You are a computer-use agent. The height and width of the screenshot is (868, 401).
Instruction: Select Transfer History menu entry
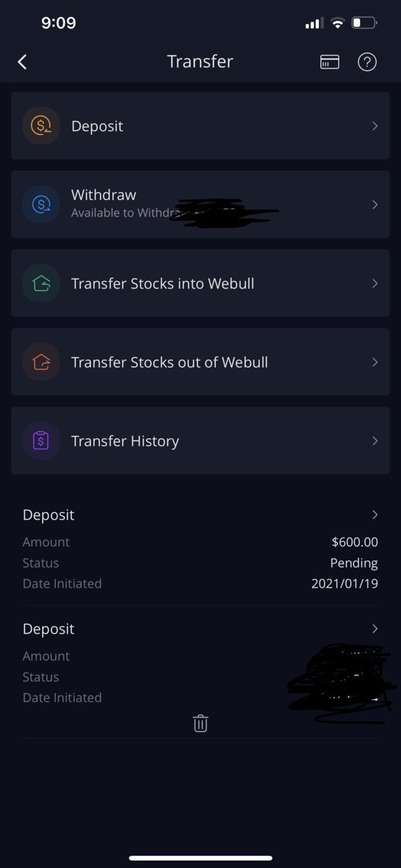pyautogui.click(x=200, y=440)
